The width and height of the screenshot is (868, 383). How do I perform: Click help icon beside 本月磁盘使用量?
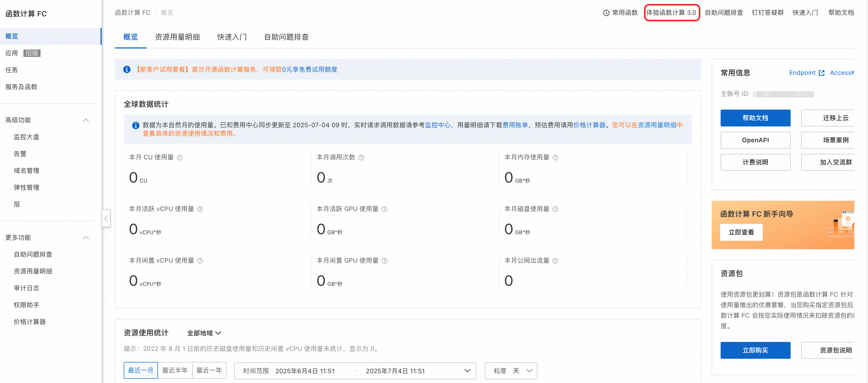pos(555,209)
